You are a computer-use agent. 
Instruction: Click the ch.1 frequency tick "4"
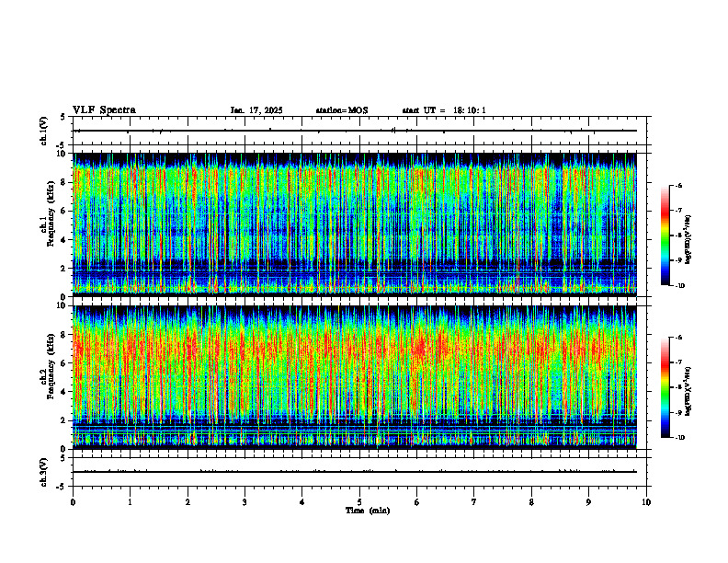64,240
